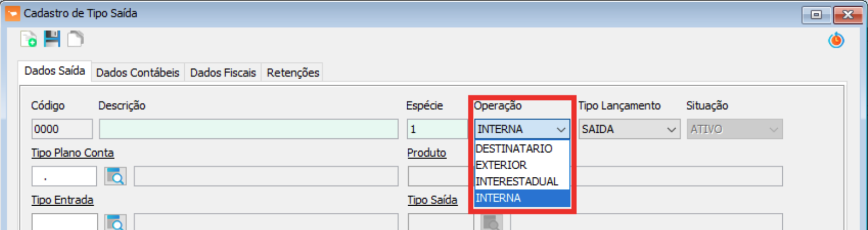This screenshot has width=868, height=230.
Task: Select EXTERIOR in the Operação list
Action: click(x=501, y=165)
